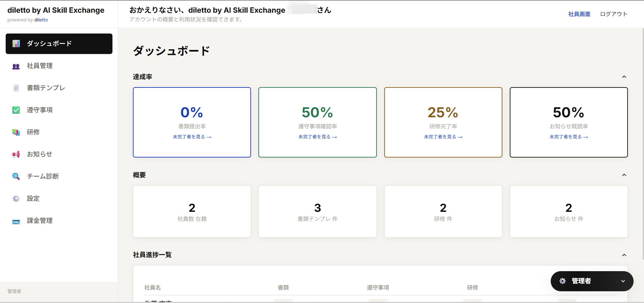Click the 社員数 在籍 summary card
Screen dimensions: 644x303
coord(192,211)
